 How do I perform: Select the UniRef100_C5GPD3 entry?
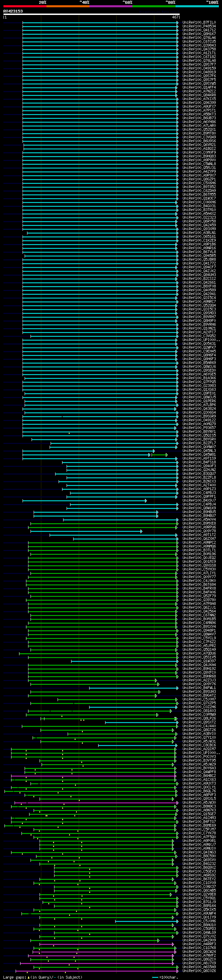pos(199,929)
